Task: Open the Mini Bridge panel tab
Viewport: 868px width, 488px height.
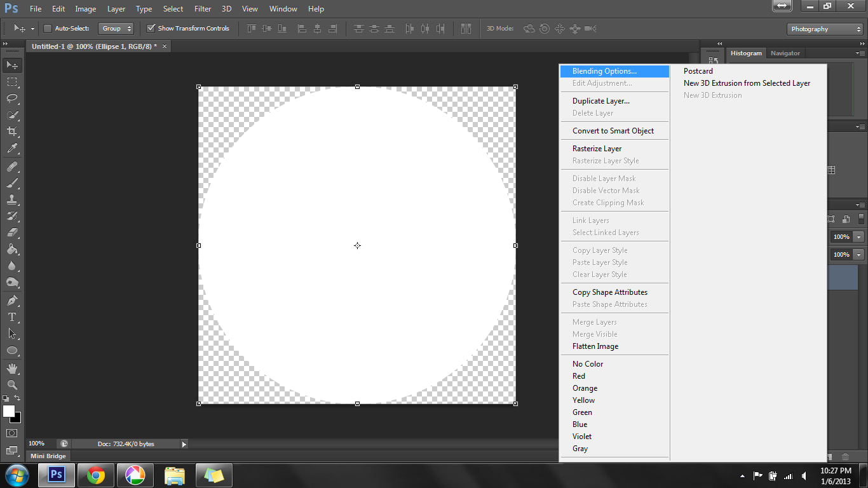Action: pyautogui.click(x=48, y=456)
